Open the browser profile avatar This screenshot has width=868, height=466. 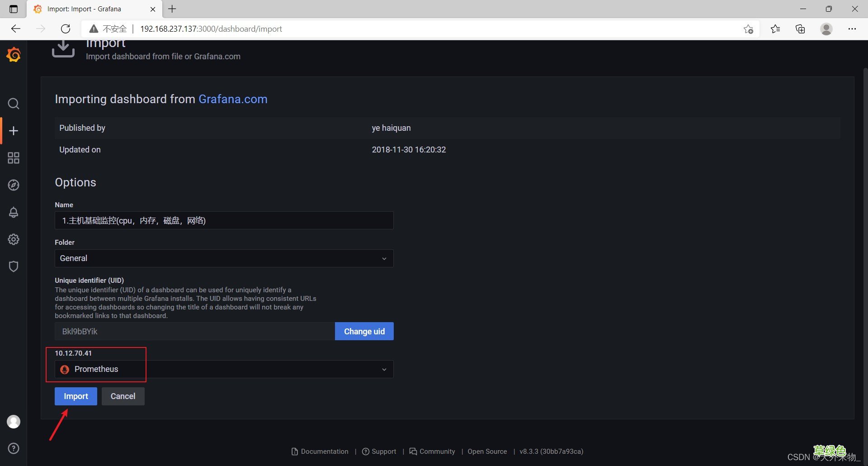[x=826, y=29]
